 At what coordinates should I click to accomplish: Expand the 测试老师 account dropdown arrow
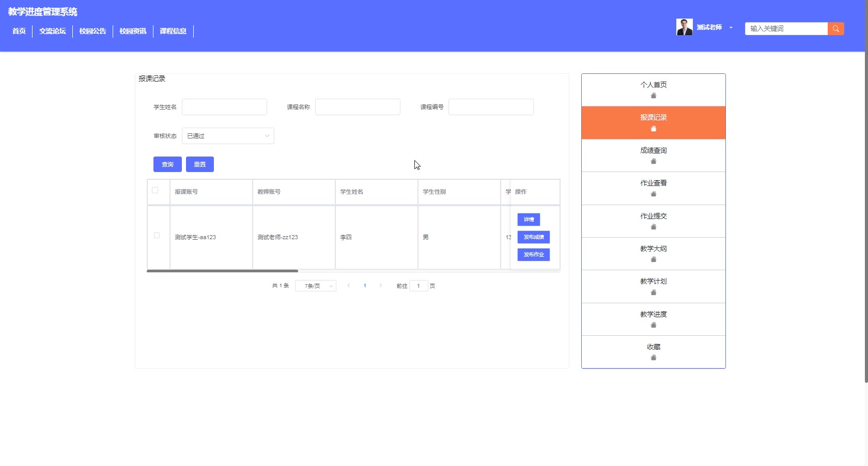coord(731,28)
